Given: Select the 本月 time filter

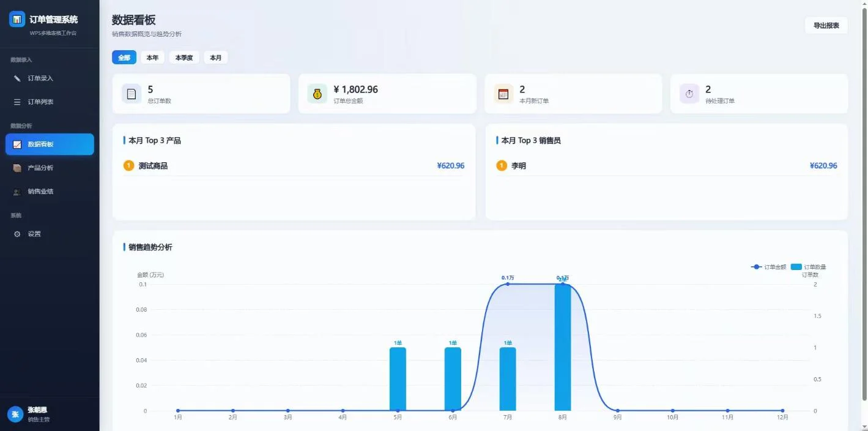Looking at the screenshot, I should 216,58.
